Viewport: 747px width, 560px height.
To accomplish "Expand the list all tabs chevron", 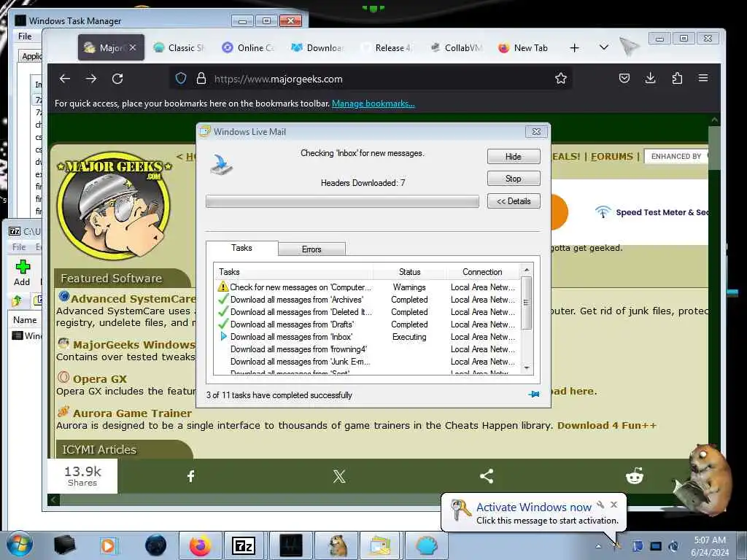I will coord(603,47).
